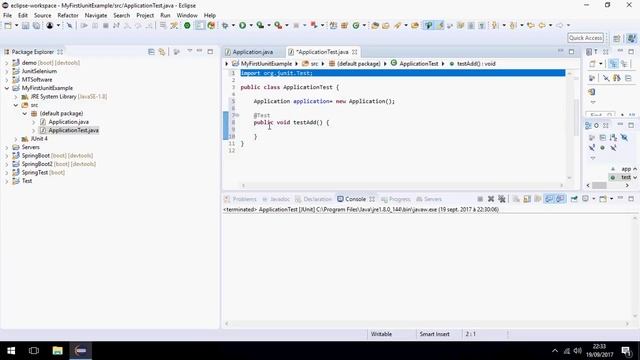Click Remove Launch icon in Console toolbar
The width and height of the screenshot is (640, 360).
coord(491,199)
